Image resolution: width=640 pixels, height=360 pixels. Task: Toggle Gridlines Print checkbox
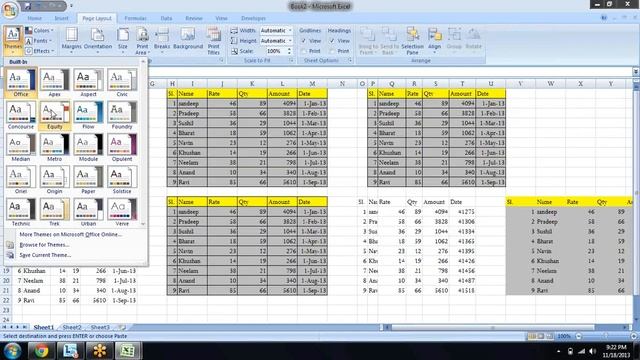(x=304, y=51)
